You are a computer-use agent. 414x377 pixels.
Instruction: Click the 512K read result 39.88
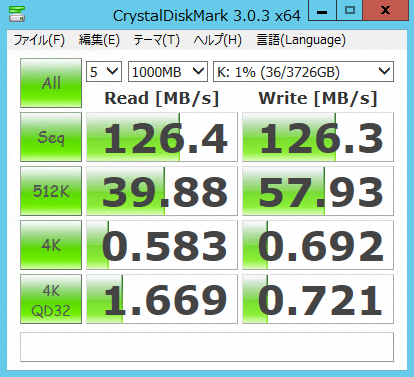[x=162, y=191]
